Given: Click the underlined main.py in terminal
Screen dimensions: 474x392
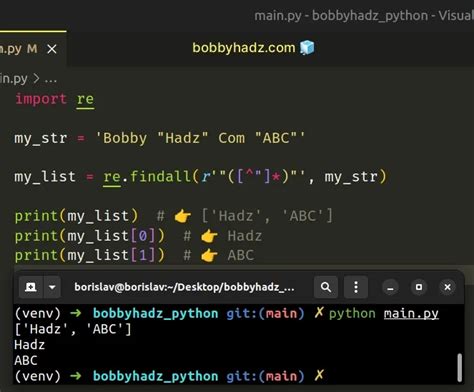Looking at the screenshot, I should tap(411, 314).
